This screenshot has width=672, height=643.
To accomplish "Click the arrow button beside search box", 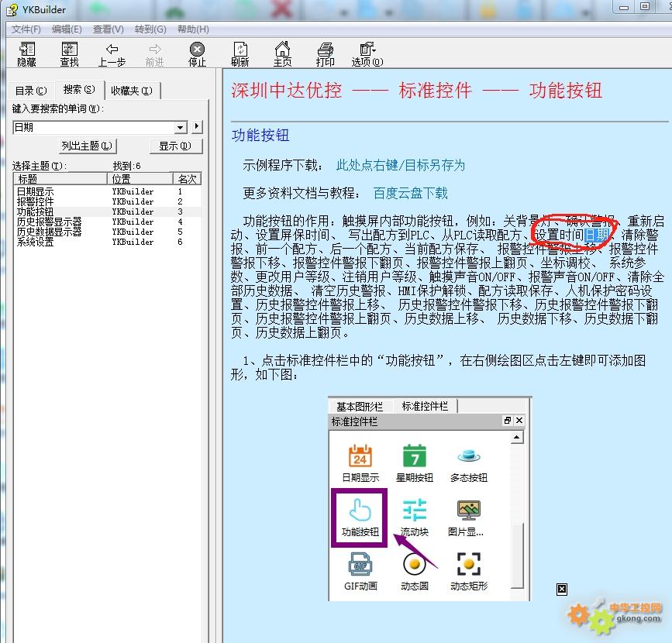I will pyautogui.click(x=197, y=126).
